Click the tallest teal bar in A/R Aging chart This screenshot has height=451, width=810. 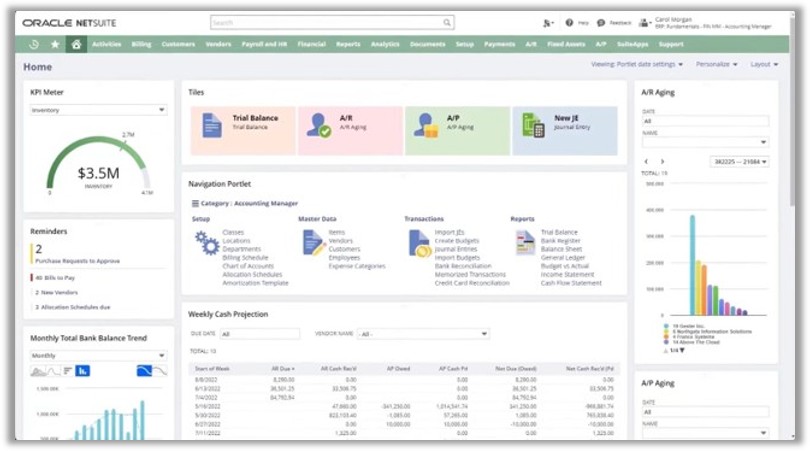(692, 265)
